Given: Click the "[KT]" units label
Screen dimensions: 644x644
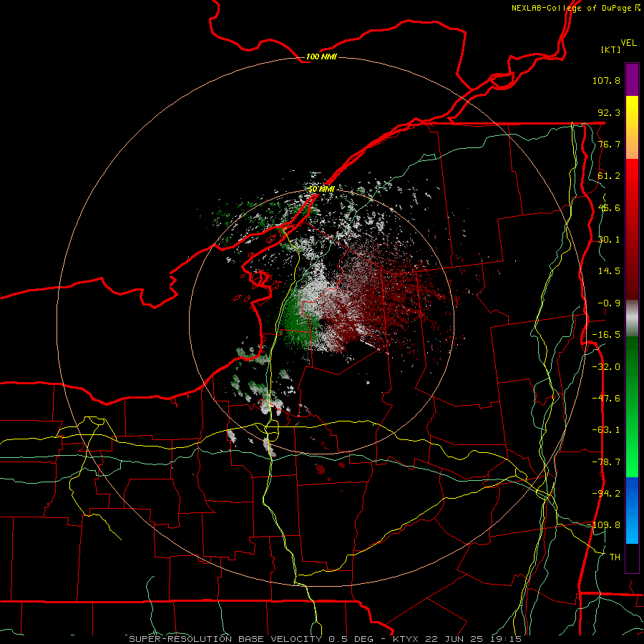Looking at the screenshot, I should coord(611,49).
